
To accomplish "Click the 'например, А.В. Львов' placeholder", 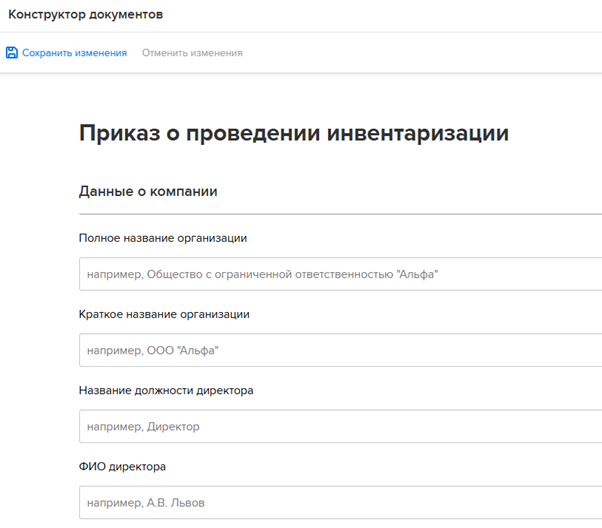I will click(x=146, y=502).
